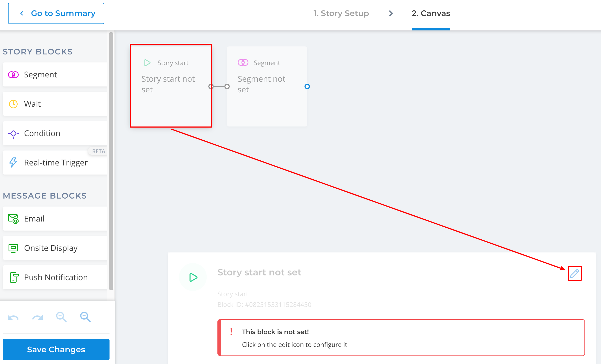
Task: Click 'Click on the edit icon to configure it'
Action: (294, 345)
